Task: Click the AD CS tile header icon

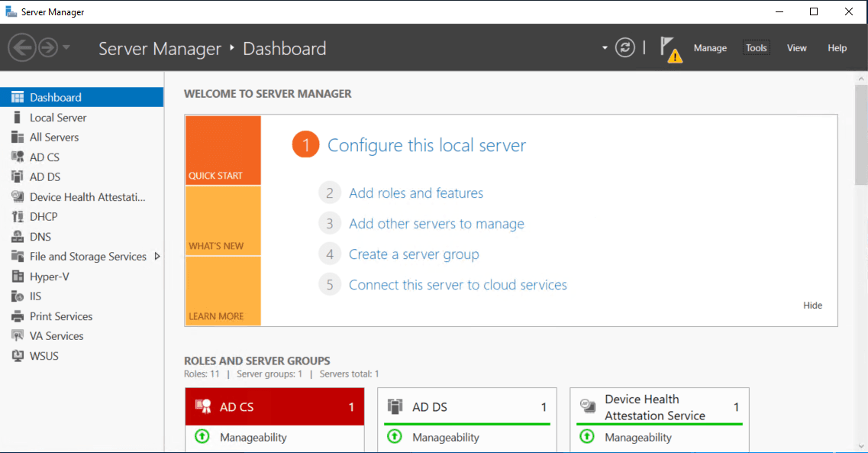Action: 203,406
